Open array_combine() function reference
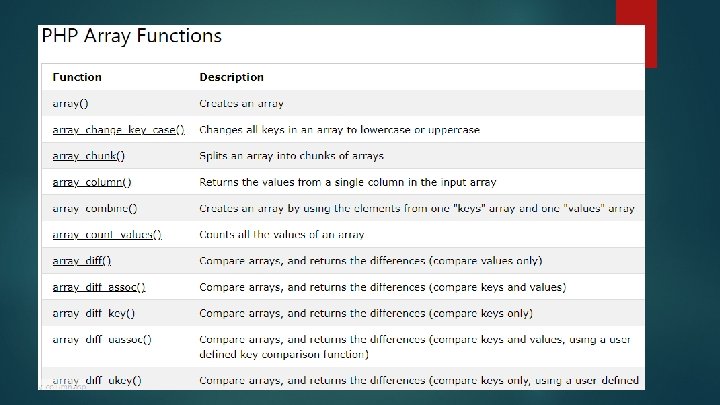Screen dimensions: 720x405 coord(95,208)
